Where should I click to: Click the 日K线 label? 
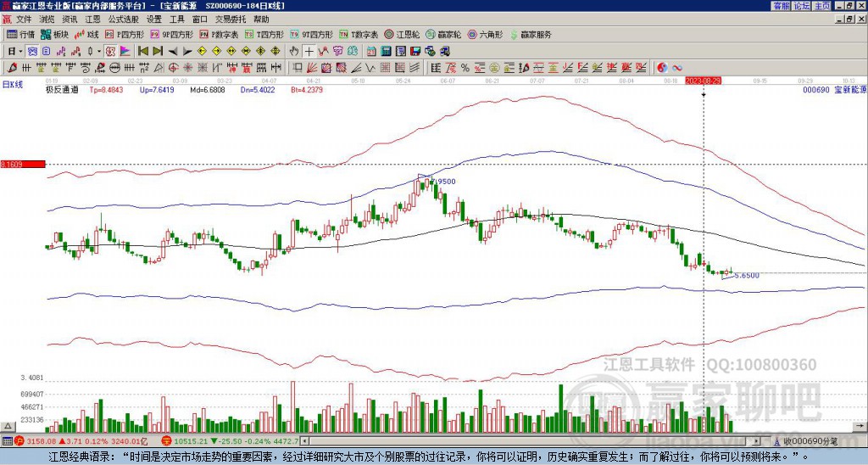tap(12, 85)
